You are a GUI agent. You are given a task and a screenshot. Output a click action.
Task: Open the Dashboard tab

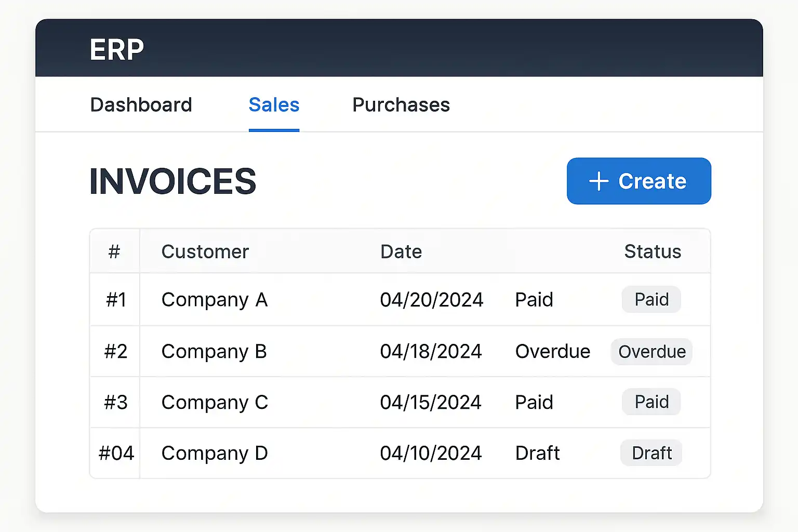(x=141, y=105)
